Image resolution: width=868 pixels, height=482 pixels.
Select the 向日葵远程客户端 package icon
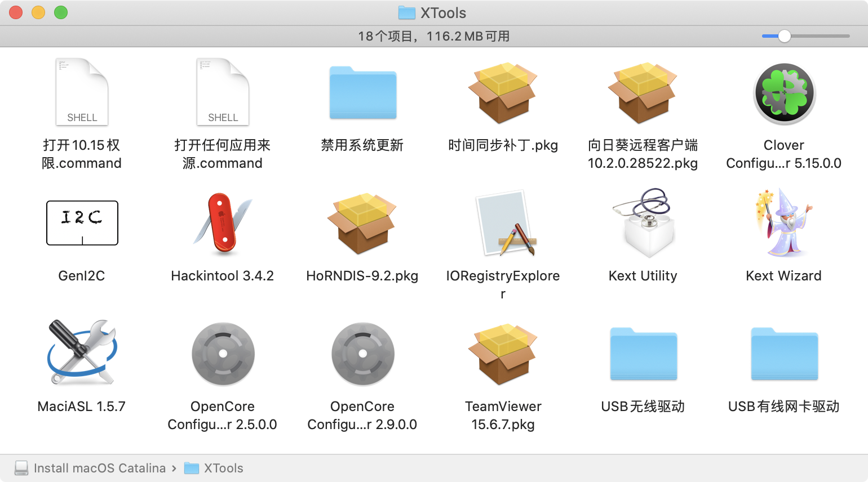[643, 93]
